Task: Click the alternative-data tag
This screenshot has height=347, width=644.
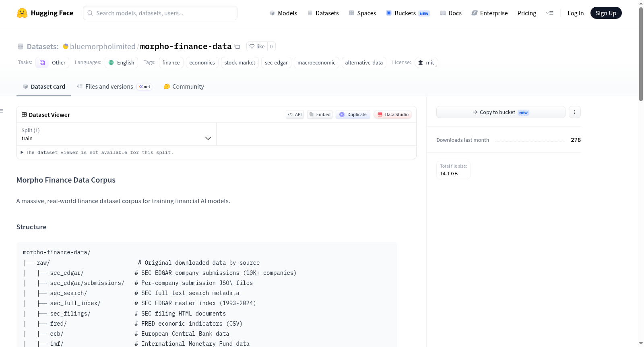Action: (x=364, y=62)
